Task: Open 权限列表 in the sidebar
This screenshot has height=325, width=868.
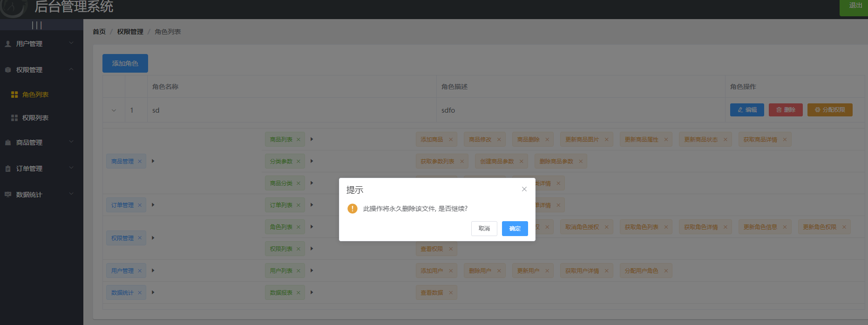Action: click(41, 118)
